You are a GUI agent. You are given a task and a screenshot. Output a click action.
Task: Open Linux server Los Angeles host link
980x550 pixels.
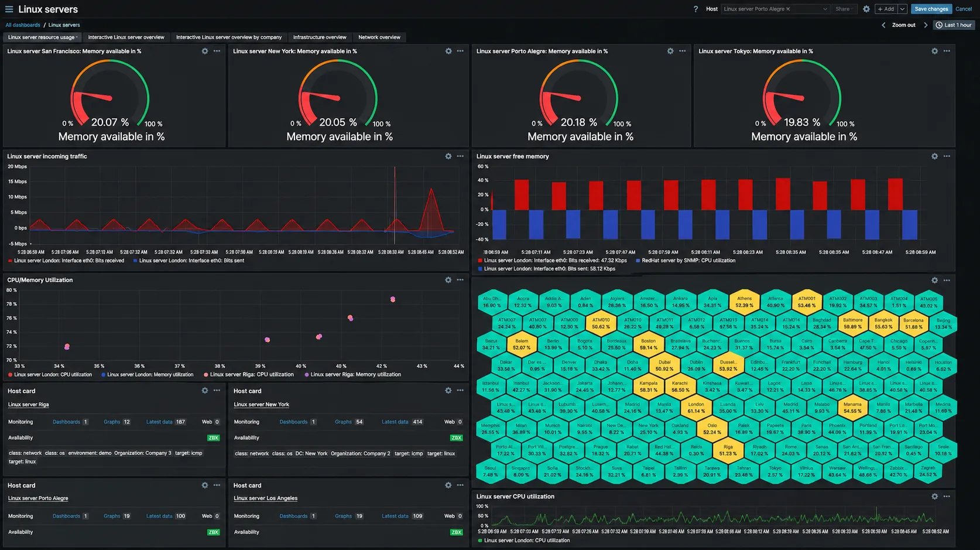(x=265, y=498)
